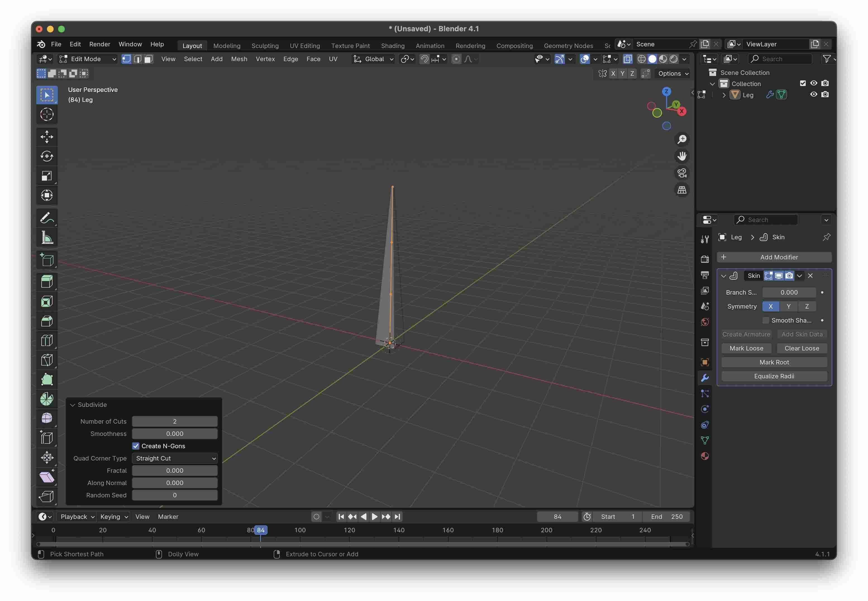Screen dimensions: 868x601
Task: Collapse the Subdivide operator panel
Action: tap(73, 405)
